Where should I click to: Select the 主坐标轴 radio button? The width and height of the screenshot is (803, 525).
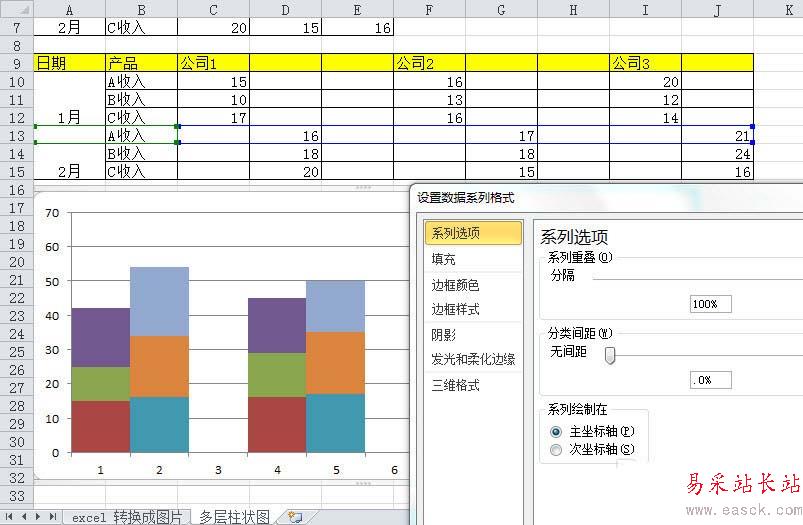(556, 432)
